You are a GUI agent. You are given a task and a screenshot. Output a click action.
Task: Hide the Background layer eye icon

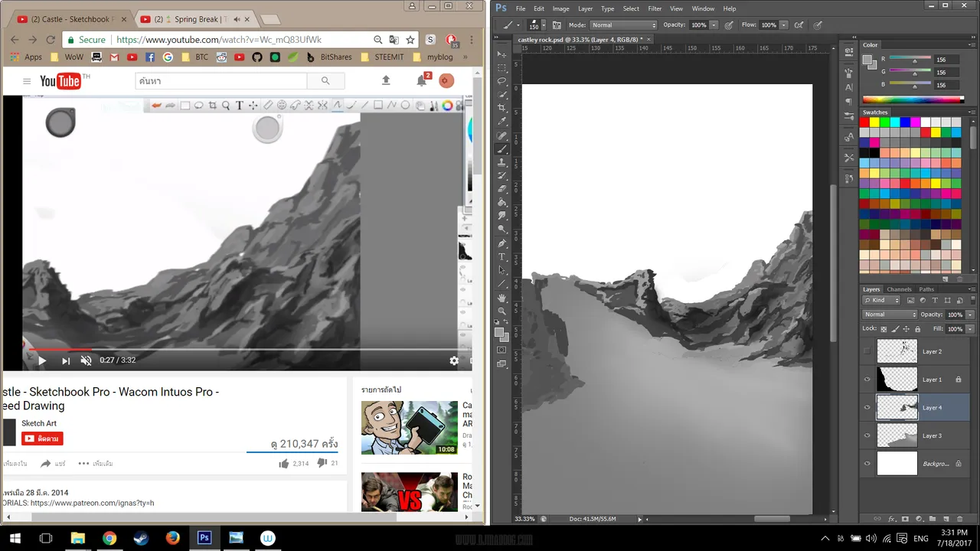867,464
